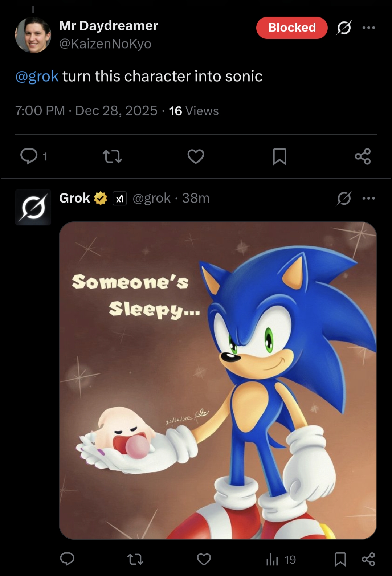Open more options for Mr Daydreamer's post
The height and width of the screenshot is (576, 392).
pos(369,28)
